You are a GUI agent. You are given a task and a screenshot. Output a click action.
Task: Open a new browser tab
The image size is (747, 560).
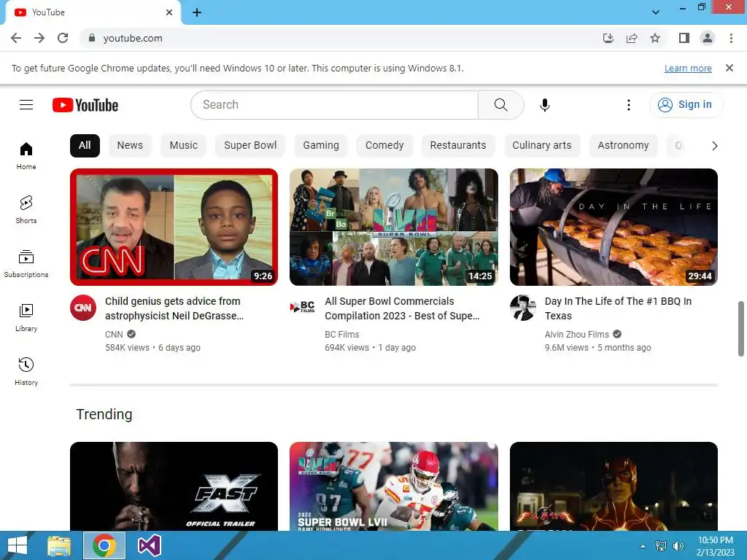pos(197,12)
